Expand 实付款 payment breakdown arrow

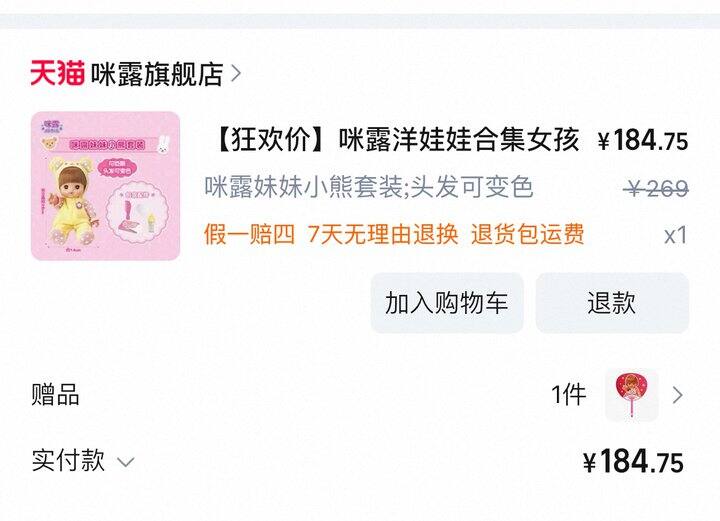pos(125,462)
